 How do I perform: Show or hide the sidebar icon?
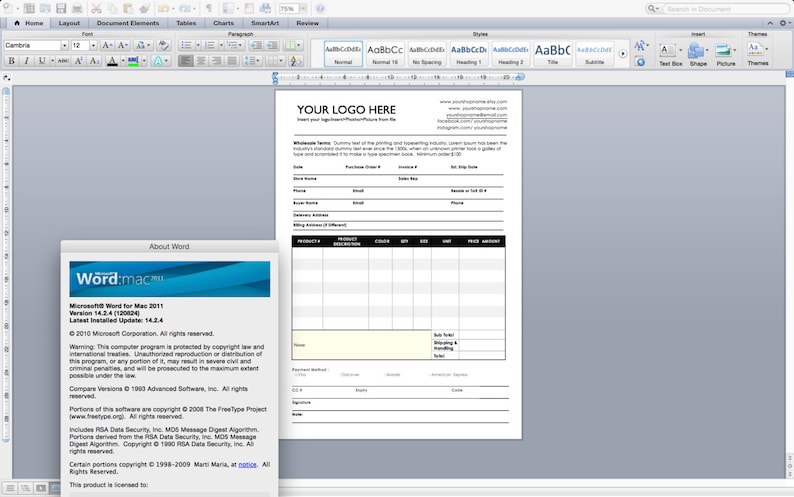click(x=228, y=8)
